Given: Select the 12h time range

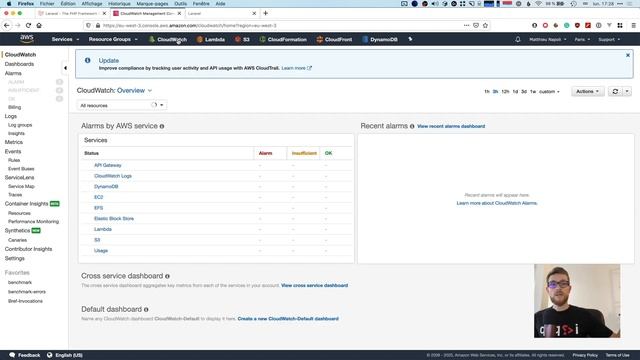Looking at the screenshot, I should tap(505, 92).
